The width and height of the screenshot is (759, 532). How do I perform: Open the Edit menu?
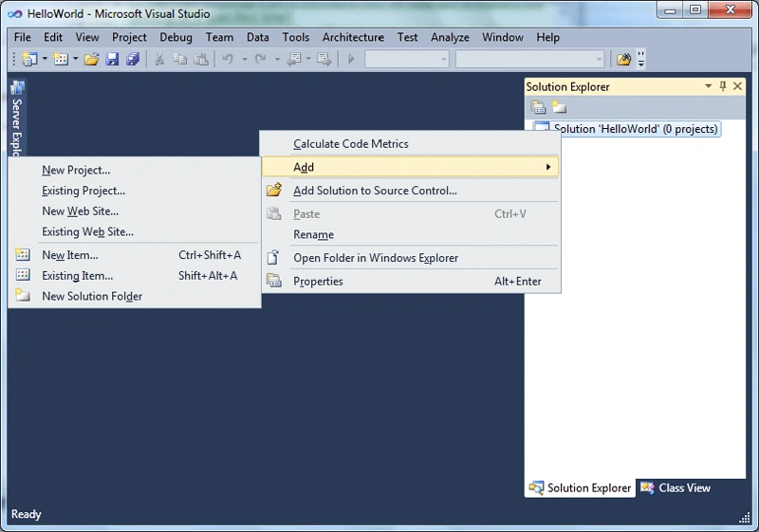(53, 37)
